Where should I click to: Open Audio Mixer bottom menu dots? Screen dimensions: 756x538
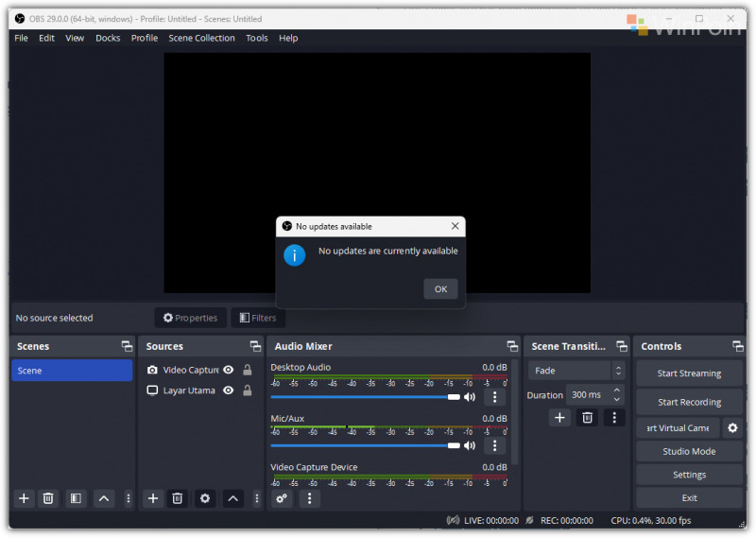(310, 498)
